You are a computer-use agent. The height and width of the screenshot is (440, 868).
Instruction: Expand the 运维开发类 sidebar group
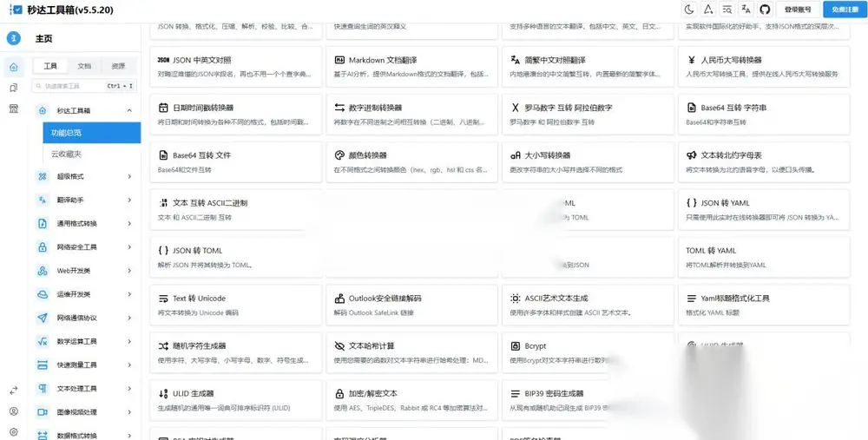(x=86, y=294)
